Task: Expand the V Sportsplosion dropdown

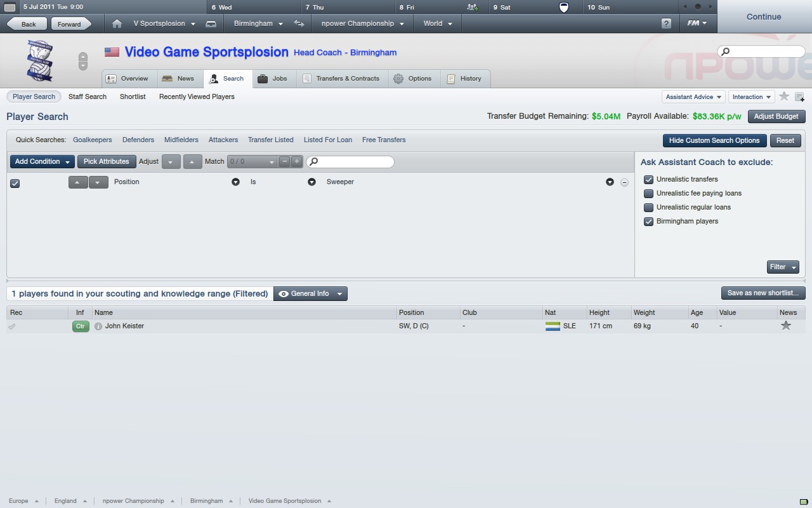Action: pyautogui.click(x=164, y=23)
